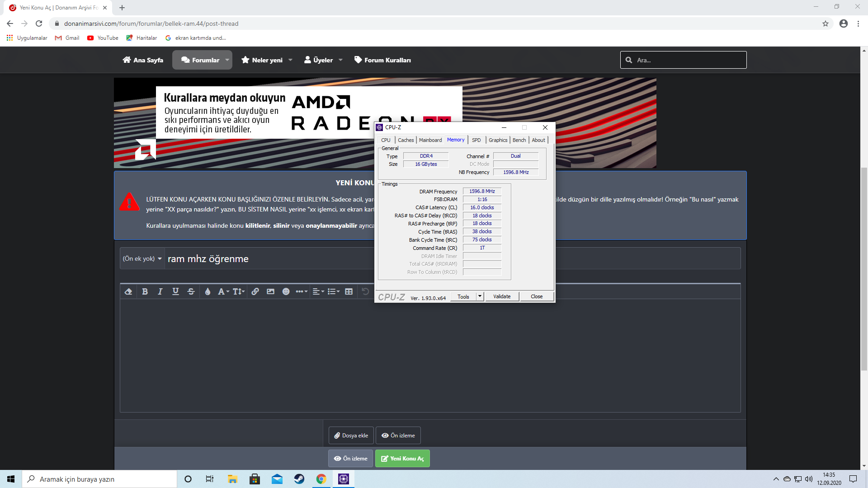
Task: Expand the Neler yeni menu arrow
Action: pyautogui.click(x=290, y=60)
